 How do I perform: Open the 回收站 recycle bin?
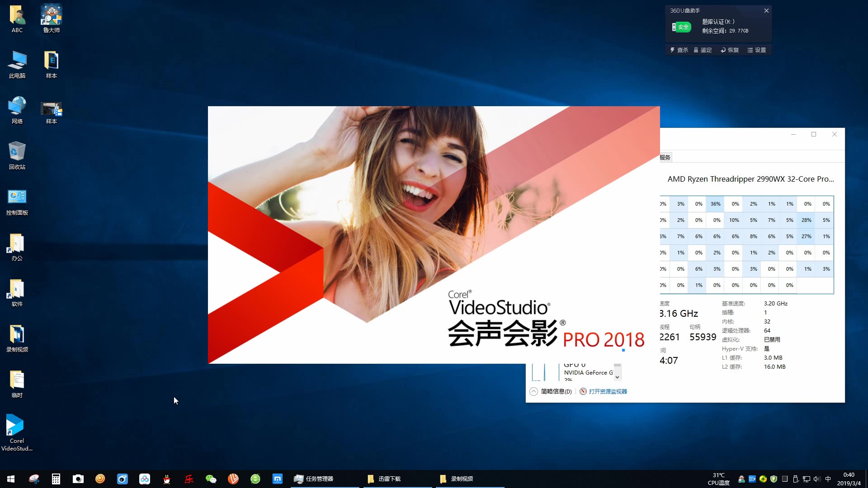(17, 156)
